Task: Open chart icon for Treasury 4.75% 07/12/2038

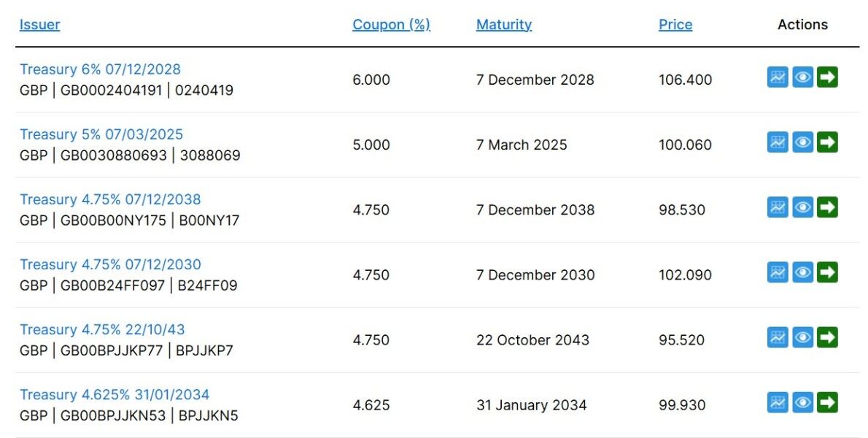Action: pos(778,207)
